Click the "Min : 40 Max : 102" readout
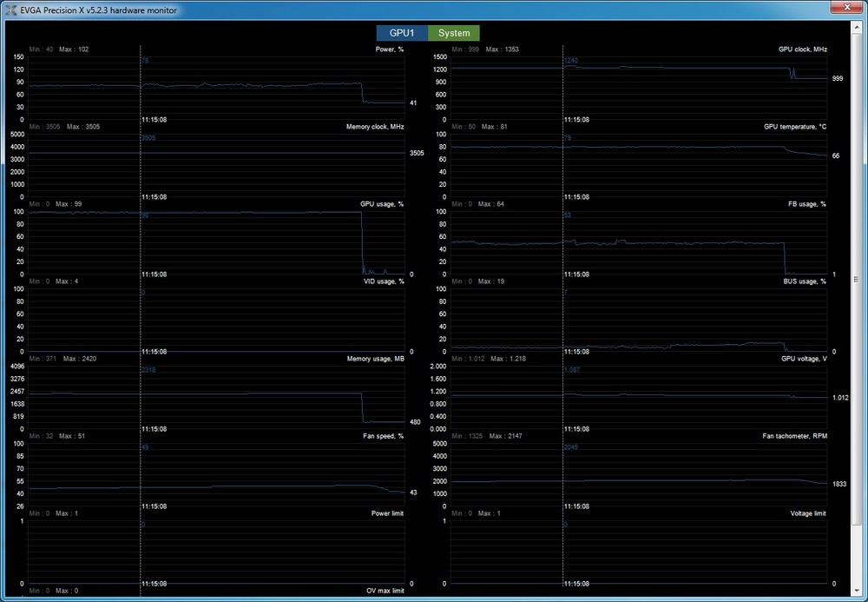 click(x=59, y=50)
